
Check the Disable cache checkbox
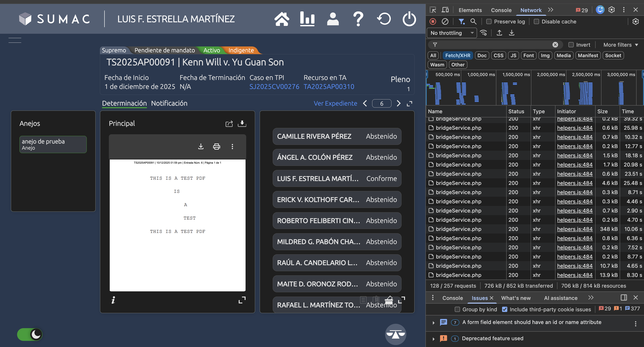(x=536, y=22)
